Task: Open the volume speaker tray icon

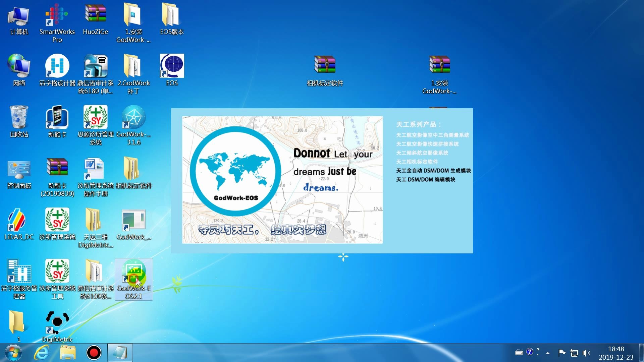Action: click(x=586, y=353)
